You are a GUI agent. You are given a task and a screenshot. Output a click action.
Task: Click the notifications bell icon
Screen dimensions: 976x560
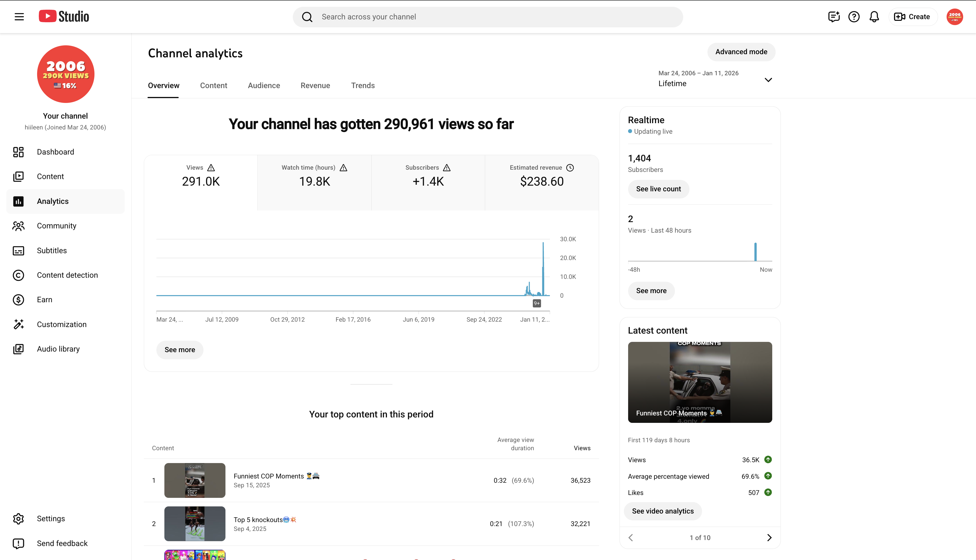[x=874, y=17]
